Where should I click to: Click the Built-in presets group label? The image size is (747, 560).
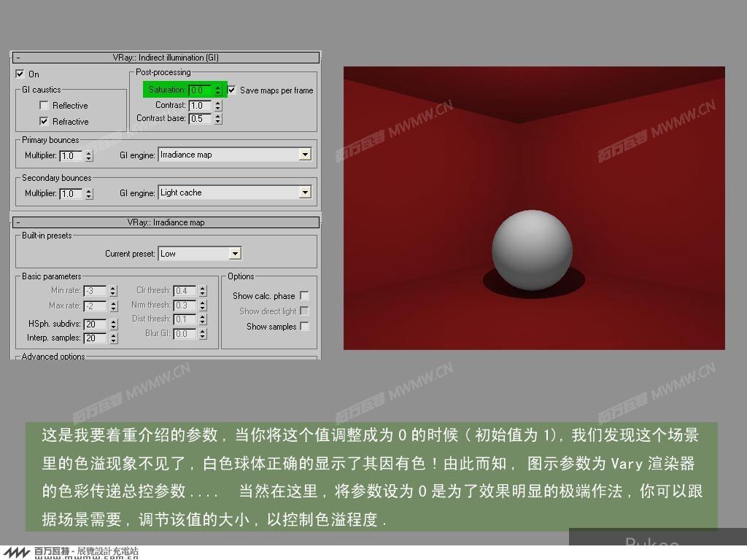click(x=47, y=236)
